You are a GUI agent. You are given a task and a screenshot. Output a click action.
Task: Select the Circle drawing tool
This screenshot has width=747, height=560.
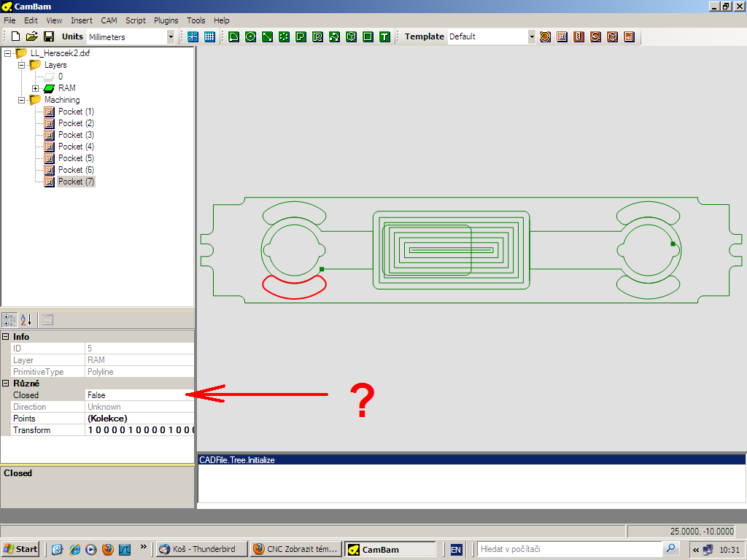coord(250,36)
